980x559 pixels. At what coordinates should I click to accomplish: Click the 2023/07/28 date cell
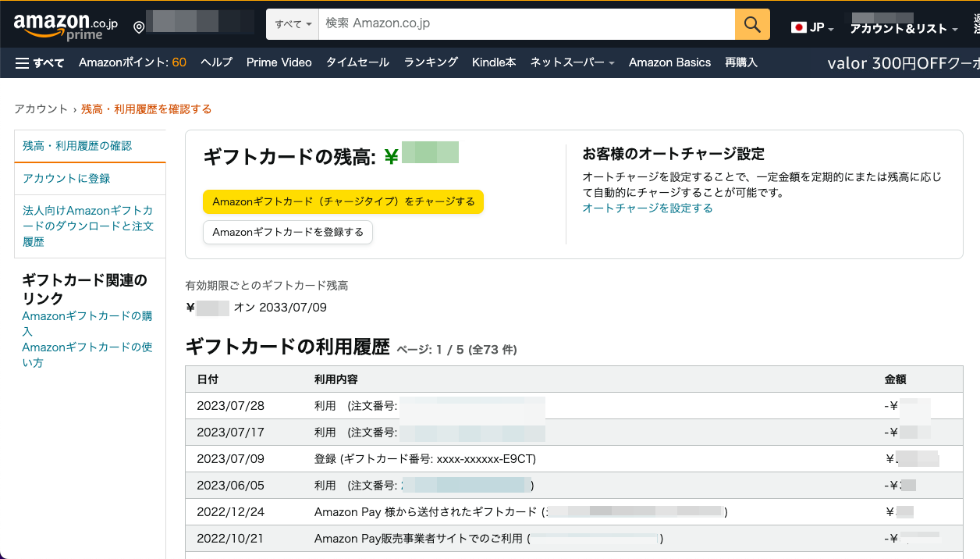point(230,406)
